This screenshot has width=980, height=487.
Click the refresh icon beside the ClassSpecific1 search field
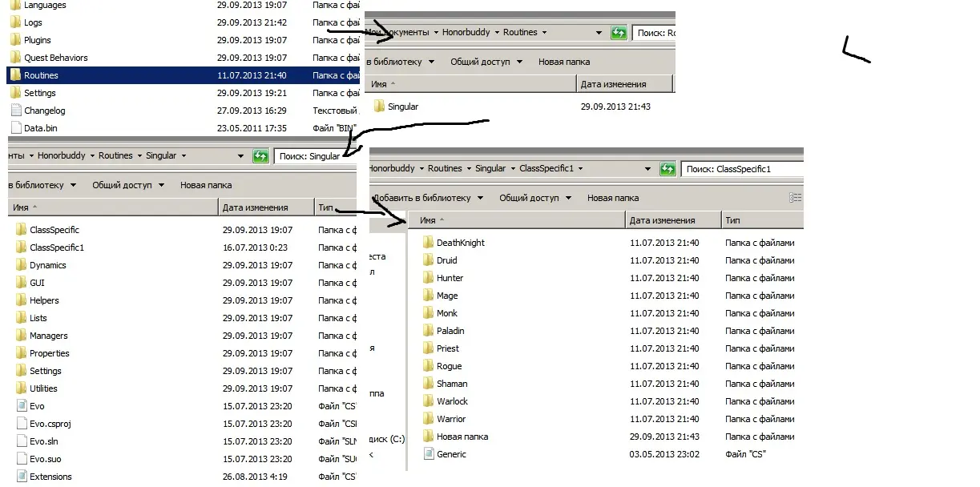pos(667,169)
